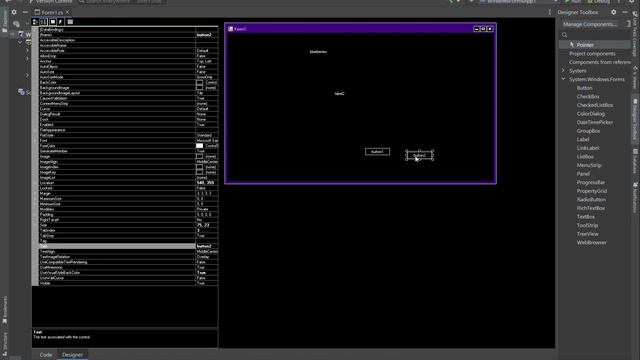This screenshot has width=640, height=360.
Task: Select label2 on the form designer
Action: [339, 93]
